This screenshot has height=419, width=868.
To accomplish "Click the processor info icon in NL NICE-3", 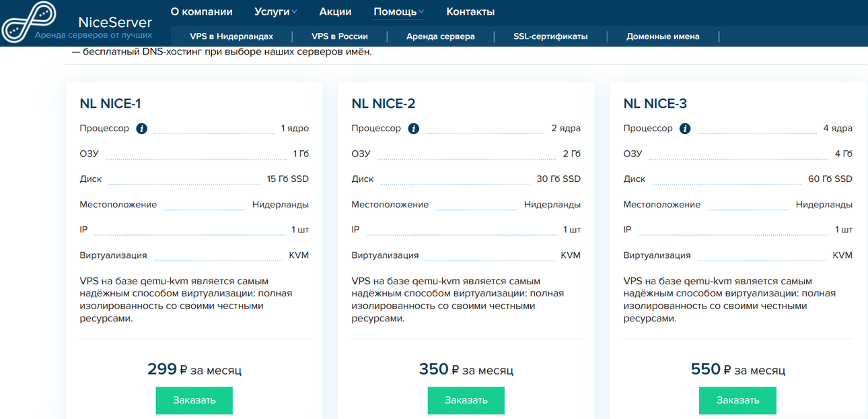I will [685, 129].
